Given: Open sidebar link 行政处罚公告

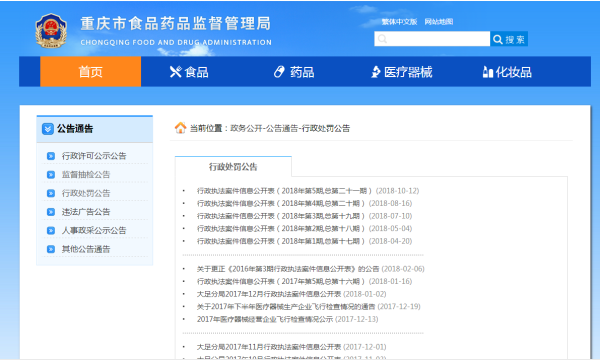Looking at the screenshot, I should click(x=86, y=193).
